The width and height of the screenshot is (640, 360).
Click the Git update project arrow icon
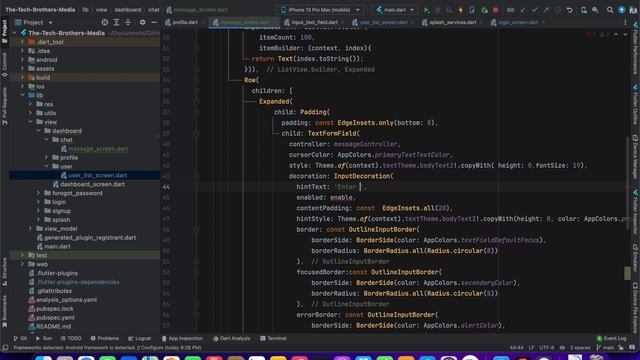pyautogui.click(x=523, y=10)
